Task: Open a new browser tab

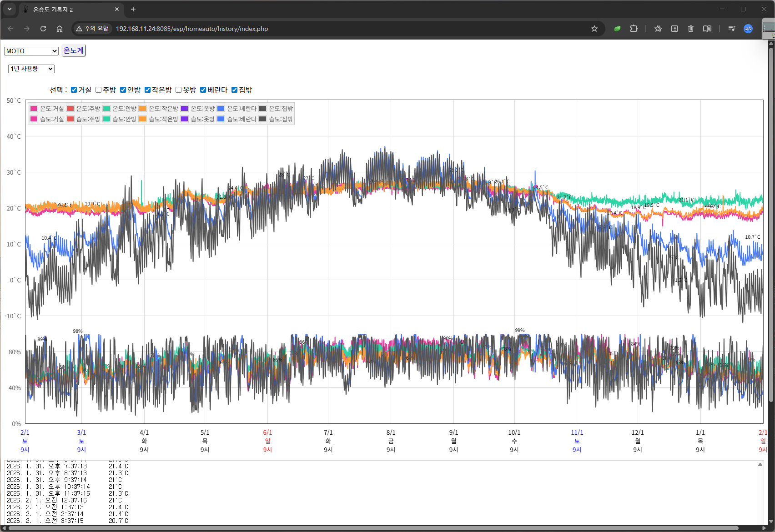Action: pos(133,9)
